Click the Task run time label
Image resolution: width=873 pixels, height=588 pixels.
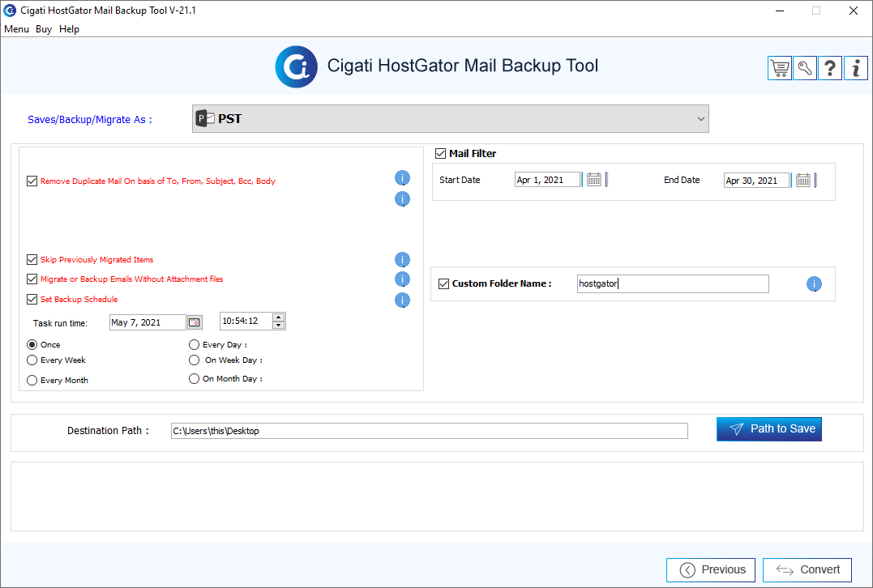pos(60,323)
